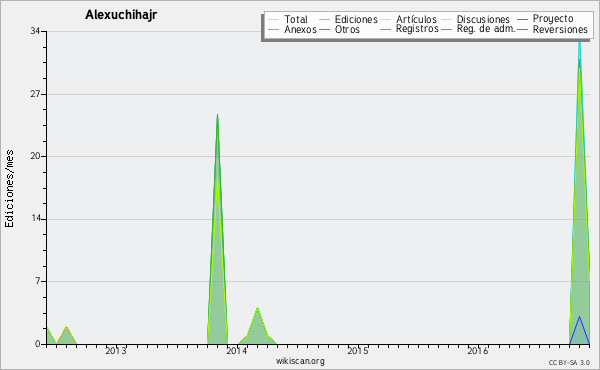Screen dimensions: 600x370
Task: Click the Ediciones/mes axis label
Action: click(9, 189)
